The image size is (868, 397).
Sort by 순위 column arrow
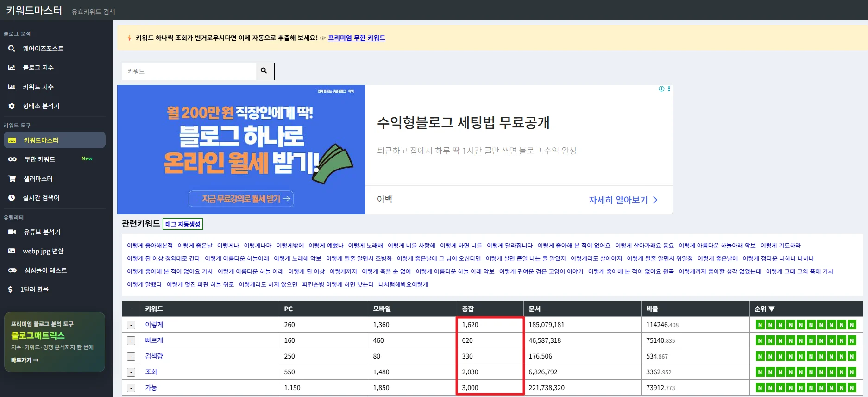tap(772, 309)
